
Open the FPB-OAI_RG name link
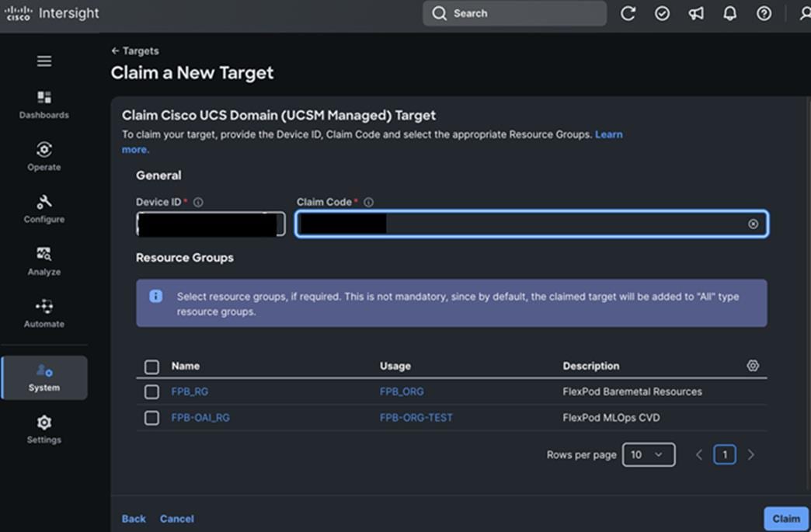coord(200,417)
